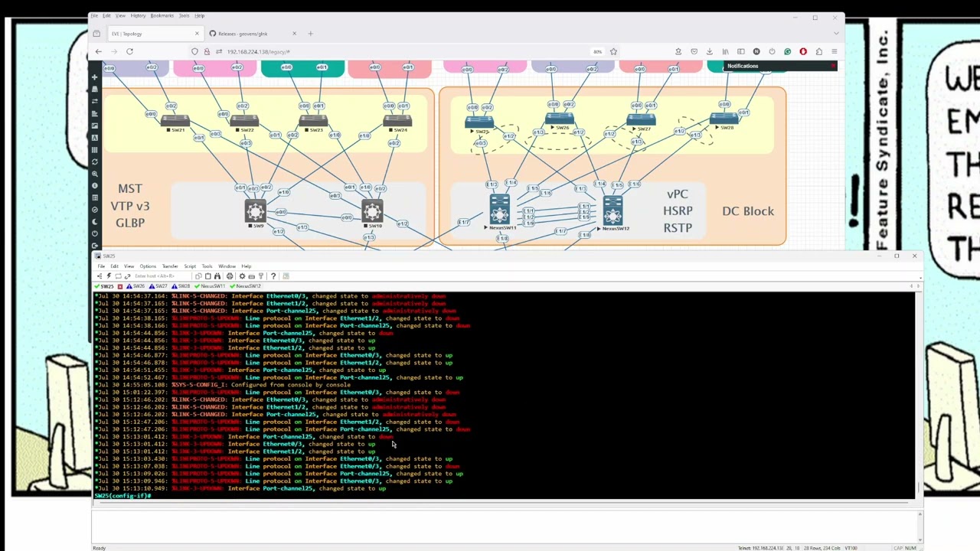The image size is (980, 551).
Task: Switch to NexusSW11 session tab
Action: [210, 286]
